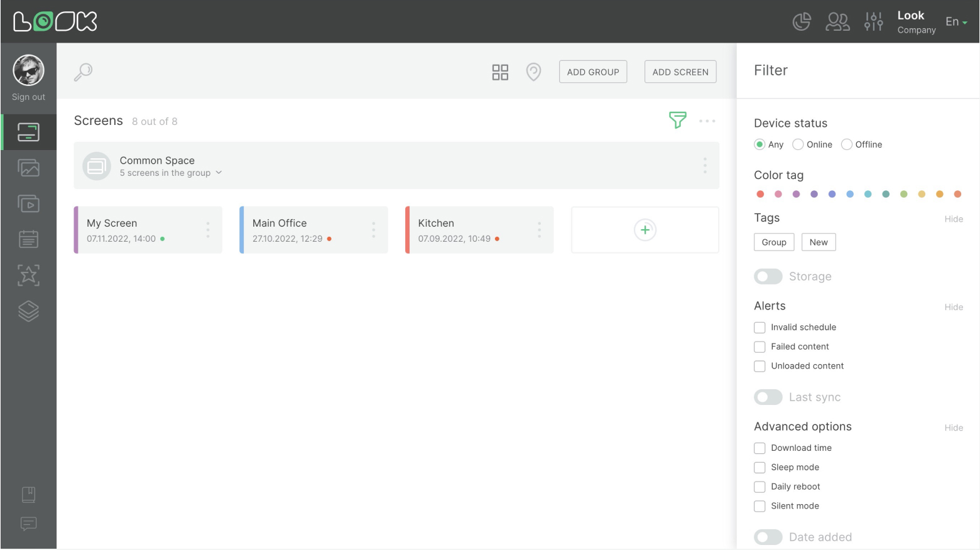Enable the Storage toggle switch
Image resolution: width=980 pixels, height=550 pixels.
click(x=768, y=276)
